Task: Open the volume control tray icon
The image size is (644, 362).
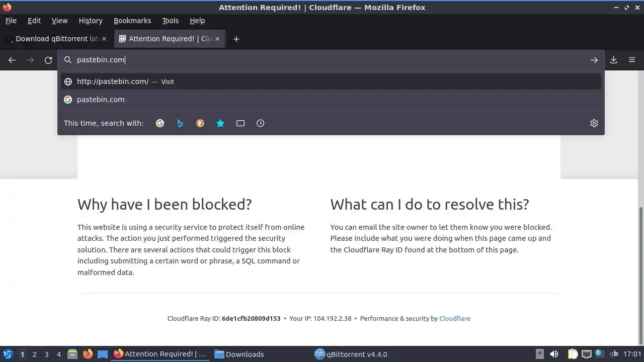Action: click(x=554, y=354)
